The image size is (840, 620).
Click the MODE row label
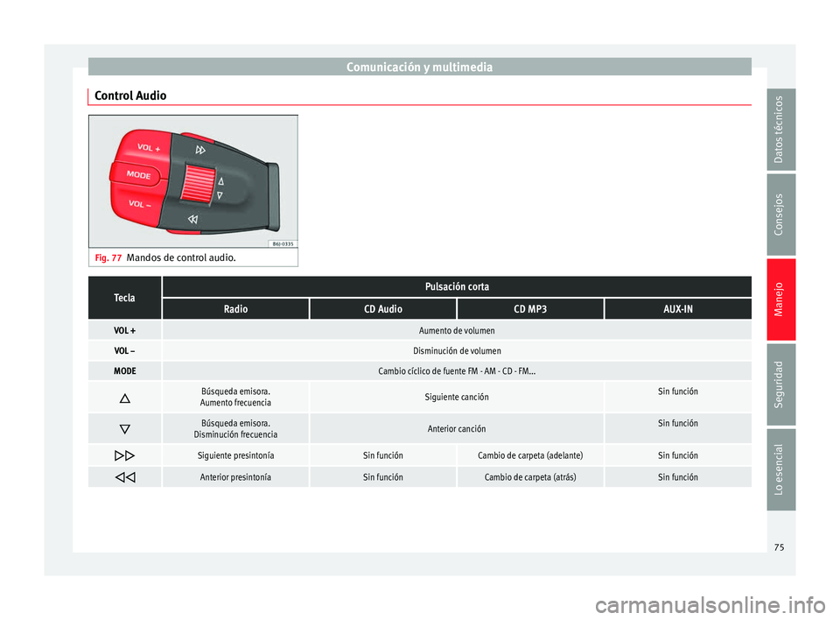coord(125,371)
